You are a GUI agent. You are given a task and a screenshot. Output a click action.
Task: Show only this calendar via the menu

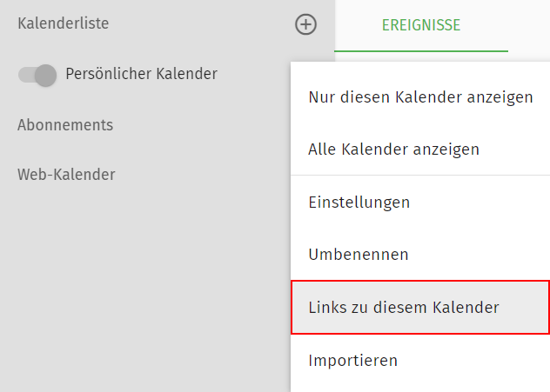click(x=420, y=97)
